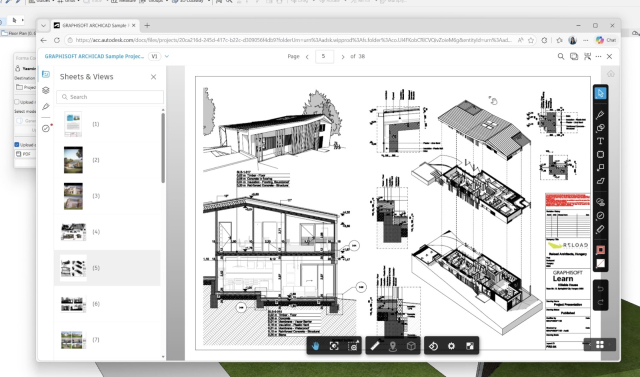
Task: Select sheet thumbnail [5]
Action: pos(73,268)
